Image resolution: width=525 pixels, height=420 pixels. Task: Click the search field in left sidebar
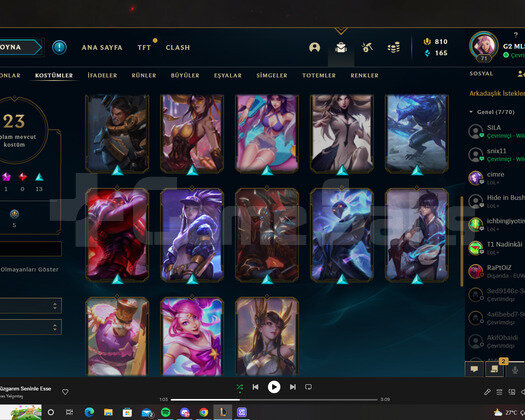(x=30, y=249)
